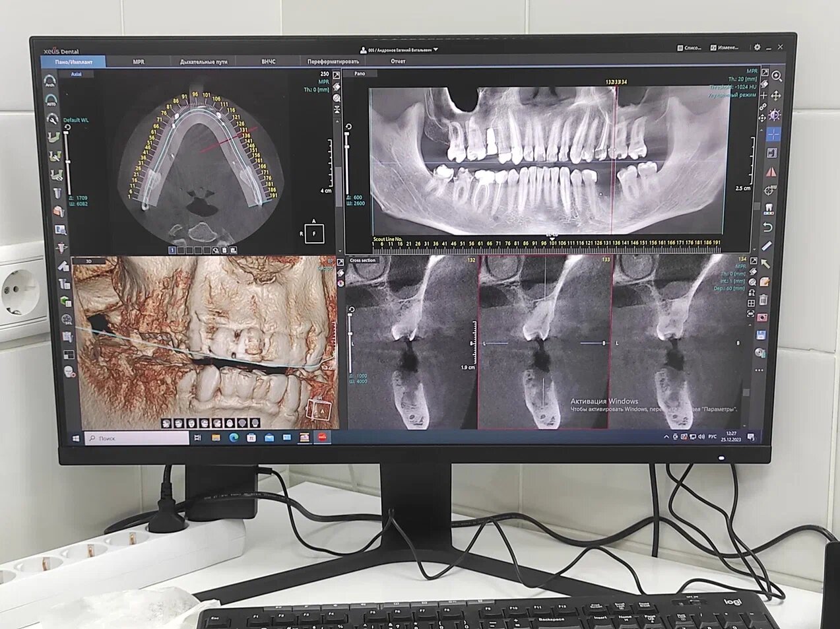Select the HU measurement probe tool
Viewport: 840px width, 629px height.
(770, 190)
